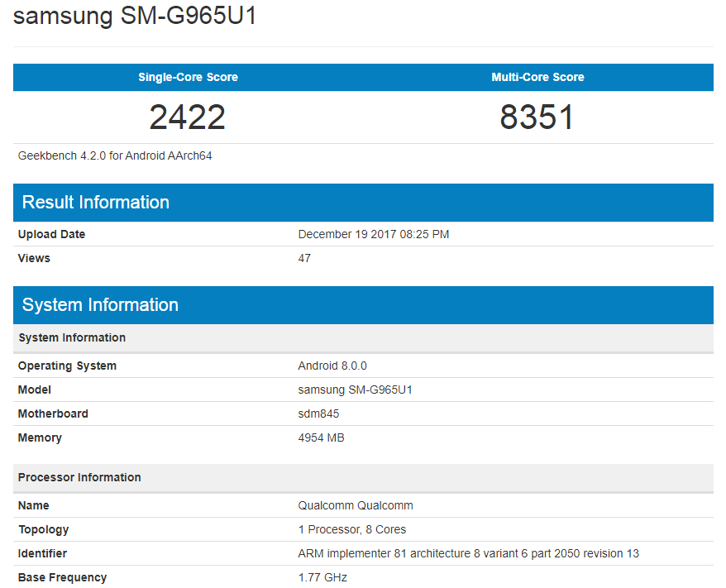The width and height of the screenshot is (726, 588).
Task: Click the Upload Date row
Action: (x=51, y=234)
